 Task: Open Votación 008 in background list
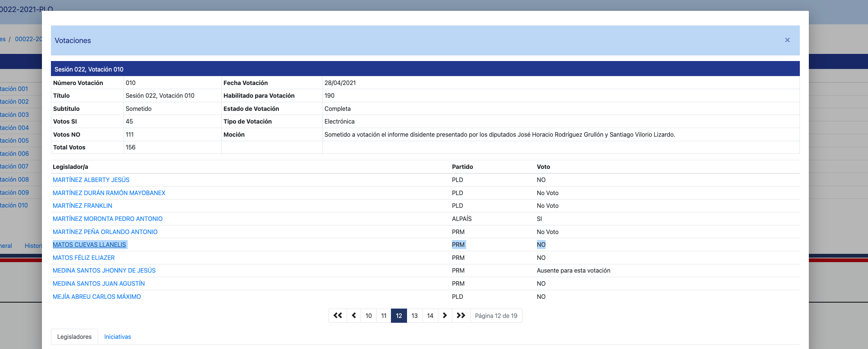click(14, 179)
